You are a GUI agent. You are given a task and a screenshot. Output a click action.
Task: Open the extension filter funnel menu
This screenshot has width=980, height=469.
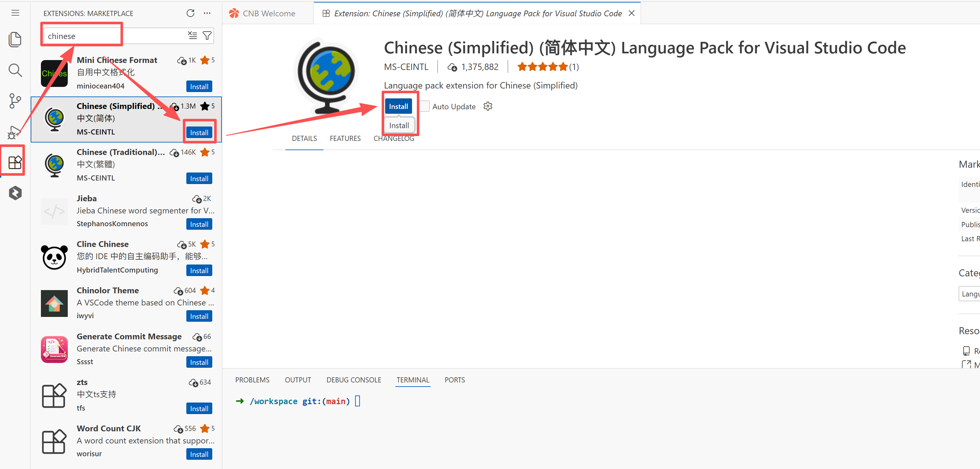point(207,36)
